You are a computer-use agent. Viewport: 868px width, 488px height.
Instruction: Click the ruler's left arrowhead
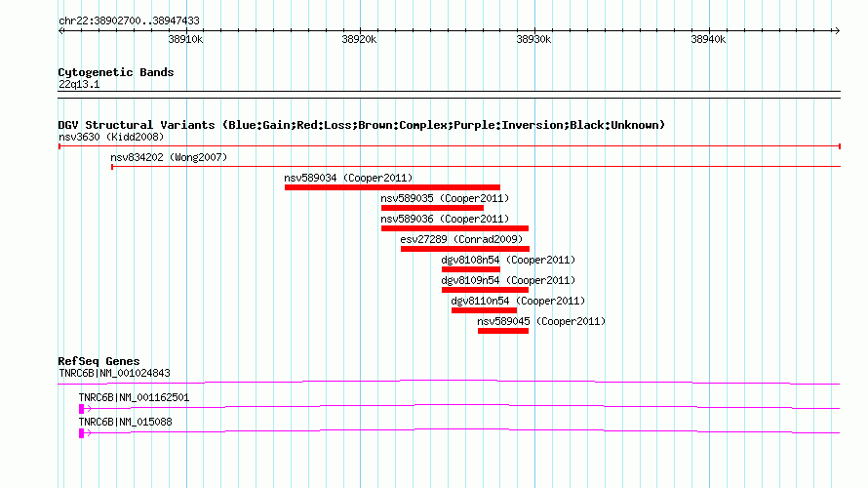click(x=61, y=31)
